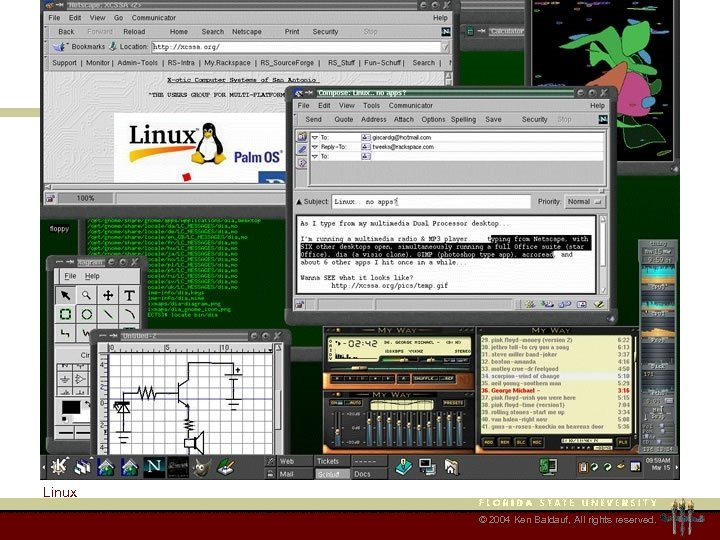Viewport: 720px width, 540px height.
Task: Pick the op-amp triangle shape in Dia
Action: (80, 379)
